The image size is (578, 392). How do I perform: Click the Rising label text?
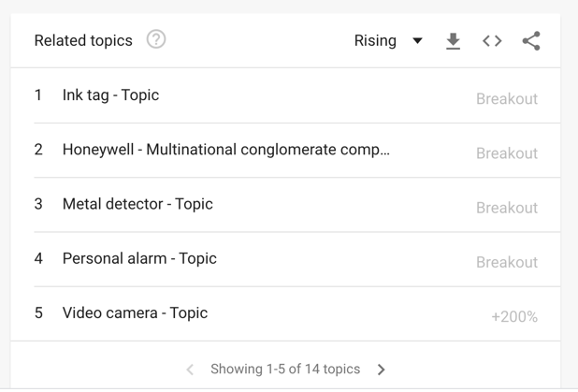[x=375, y=40]
